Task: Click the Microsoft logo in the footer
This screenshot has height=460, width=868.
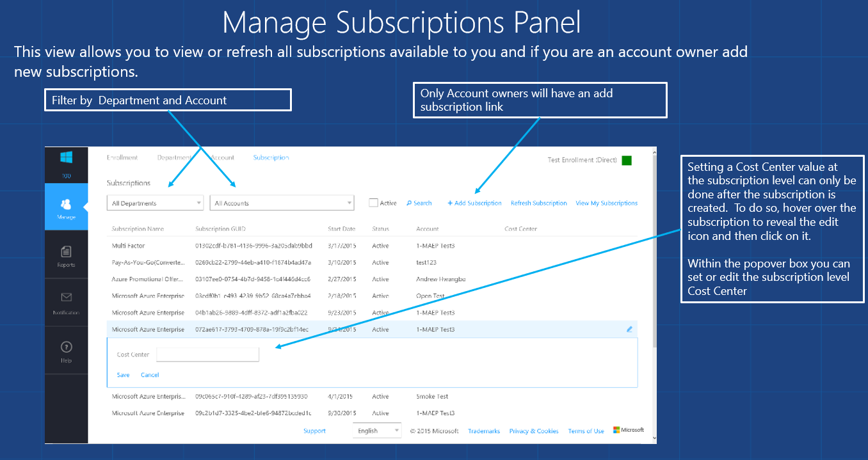Action: (629, 430)
